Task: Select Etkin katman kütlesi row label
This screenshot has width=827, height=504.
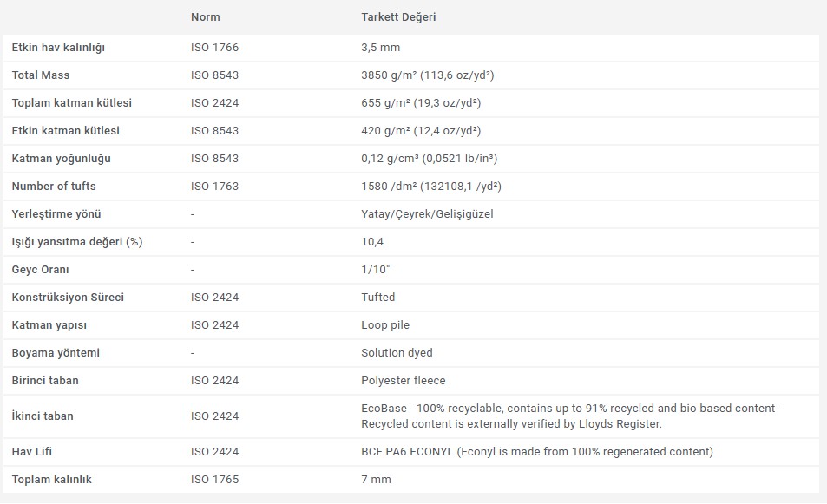Action: (x=65, y=131)
